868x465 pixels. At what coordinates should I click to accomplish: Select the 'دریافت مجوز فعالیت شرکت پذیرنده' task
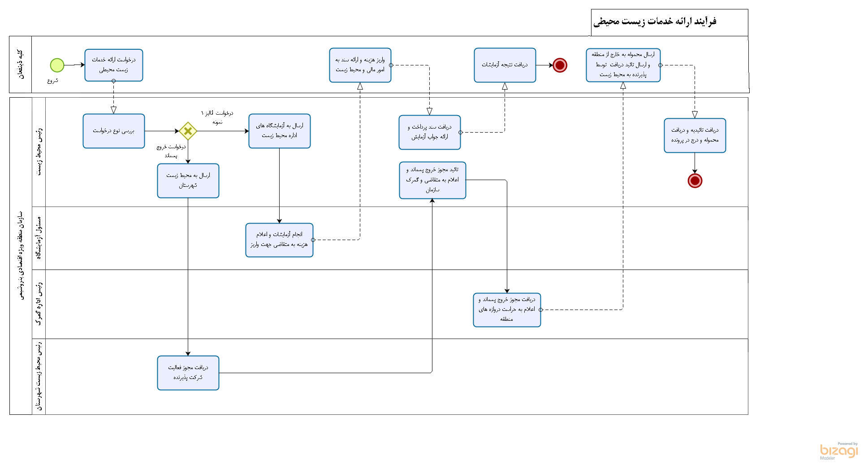coord(188,373)
